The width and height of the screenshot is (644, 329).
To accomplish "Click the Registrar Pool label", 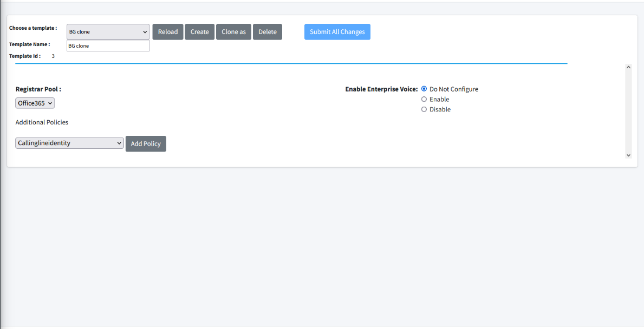I will pyautogui.click(x=38, y=89).
